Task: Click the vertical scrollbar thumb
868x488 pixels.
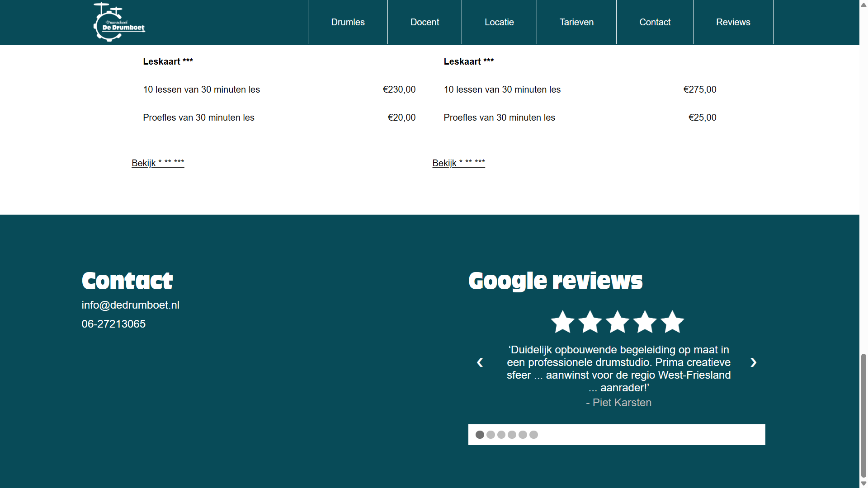Action: [863, 416]
